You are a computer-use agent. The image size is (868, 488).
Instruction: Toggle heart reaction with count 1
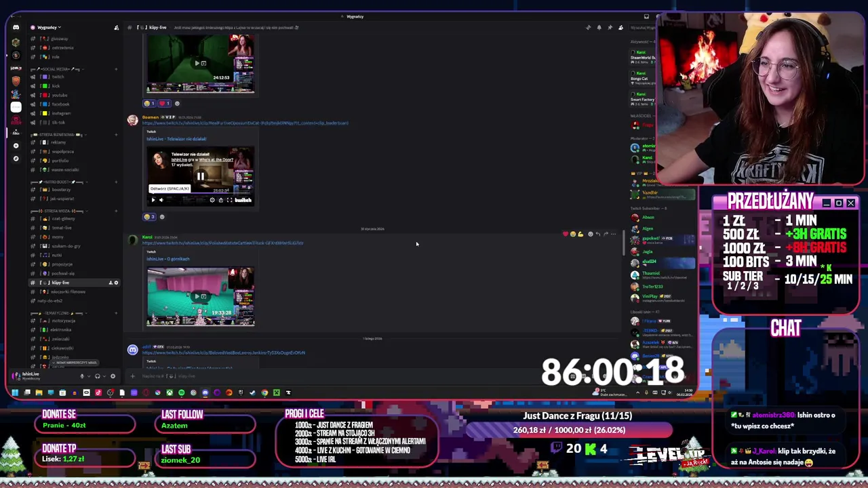165,104
